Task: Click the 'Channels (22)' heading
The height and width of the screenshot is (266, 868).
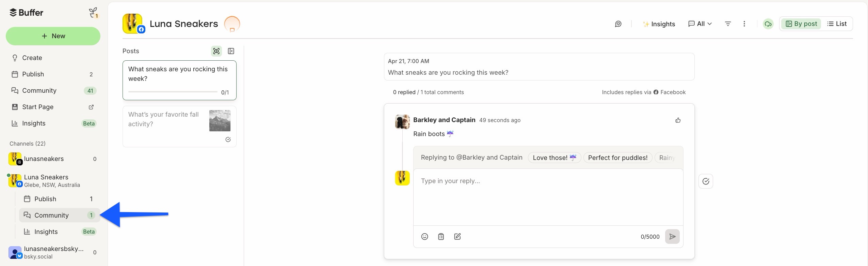Action: click(x=28, y=144)
